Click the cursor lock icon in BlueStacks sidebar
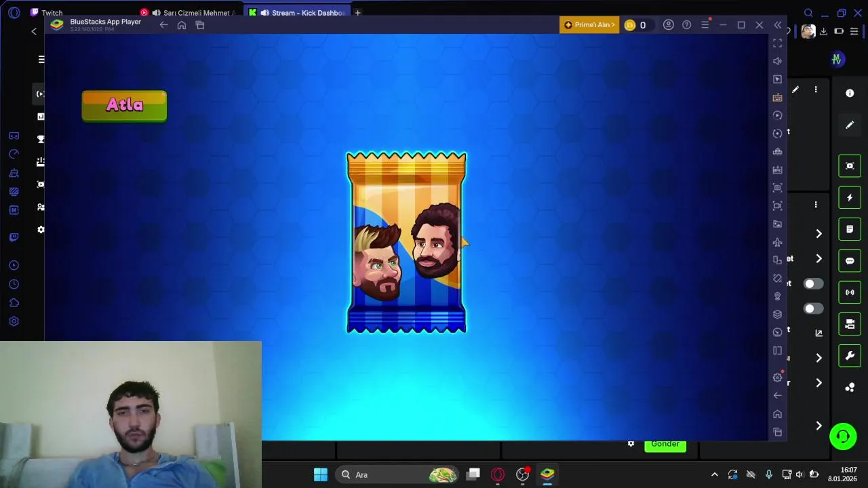 point(778,79)
